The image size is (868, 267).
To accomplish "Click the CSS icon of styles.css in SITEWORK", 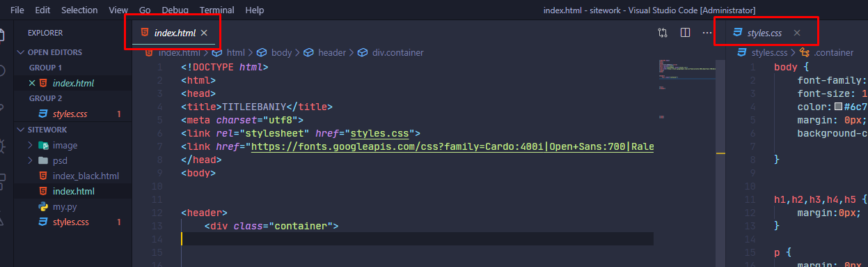I will pos(43,222).
